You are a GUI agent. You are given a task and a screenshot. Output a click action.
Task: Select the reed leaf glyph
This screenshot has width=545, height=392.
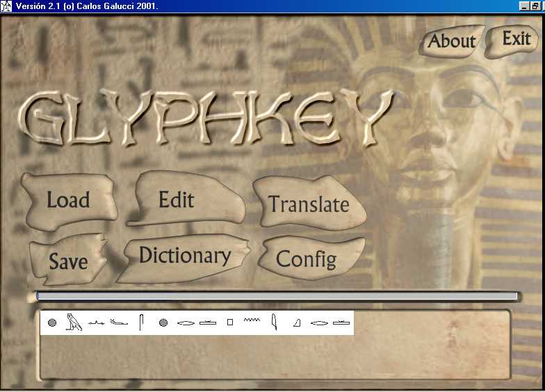click(x=274, y=321)
